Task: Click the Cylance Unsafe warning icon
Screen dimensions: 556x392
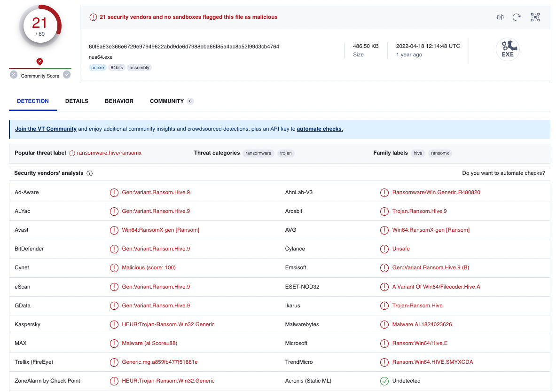Action: pyautogui.click(x=384, y=249)
